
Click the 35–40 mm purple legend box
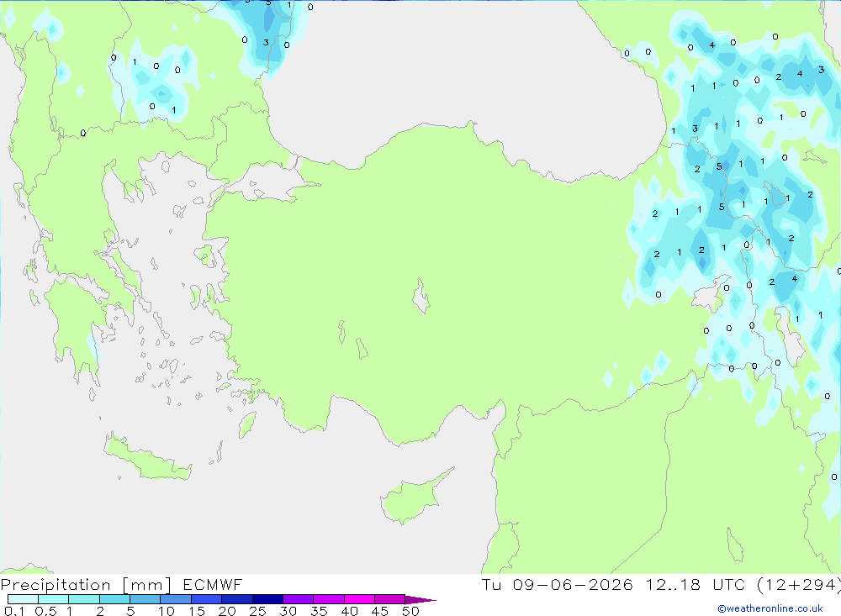(328, 599)
